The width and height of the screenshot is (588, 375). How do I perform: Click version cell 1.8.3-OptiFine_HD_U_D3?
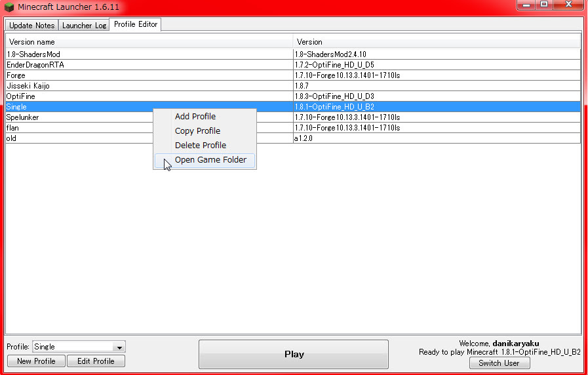[x=437, y=96]
